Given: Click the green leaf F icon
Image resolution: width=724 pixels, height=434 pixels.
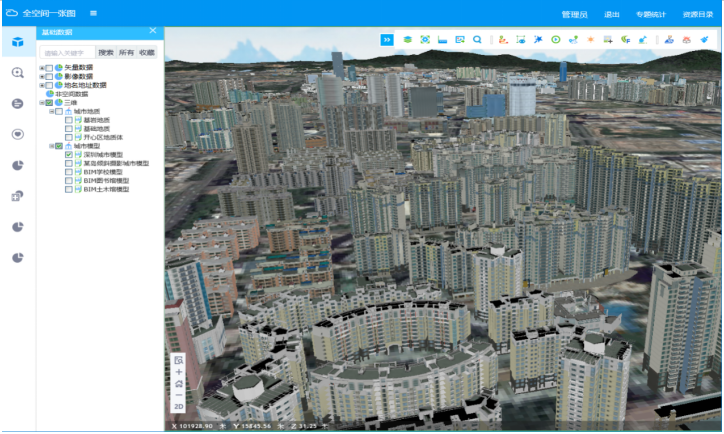Looking at the screenshot, I should pyautogui.click(x=625, y=40).
